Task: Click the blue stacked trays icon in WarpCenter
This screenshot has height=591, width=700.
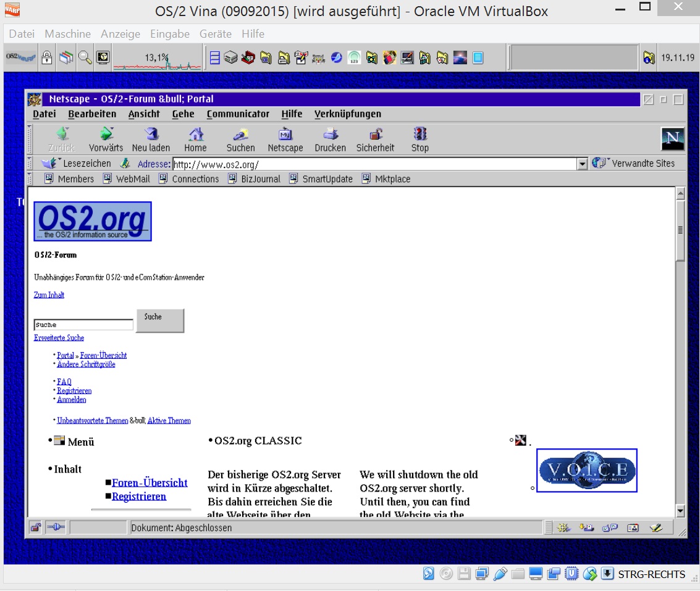Action: tap(215, 58)
